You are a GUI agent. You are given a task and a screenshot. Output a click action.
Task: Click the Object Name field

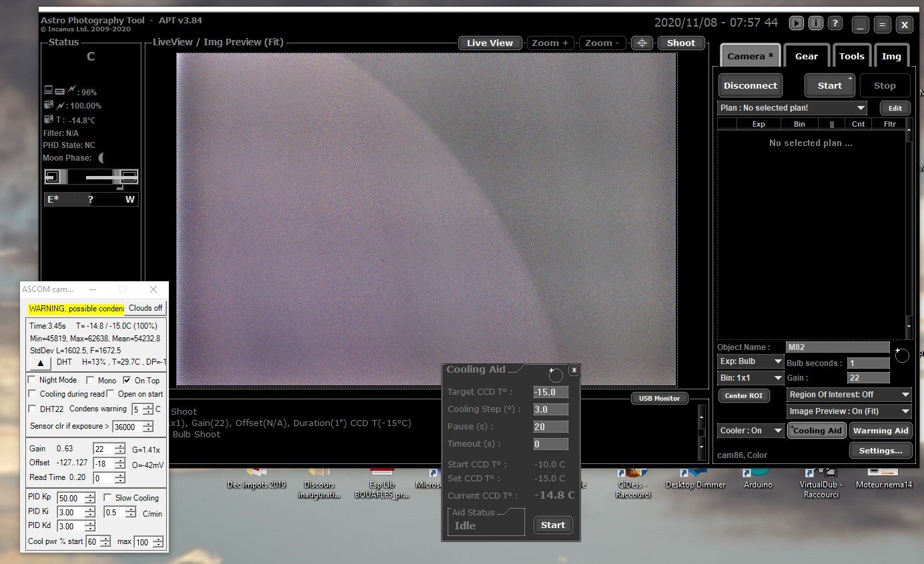[x=838, y=347]
